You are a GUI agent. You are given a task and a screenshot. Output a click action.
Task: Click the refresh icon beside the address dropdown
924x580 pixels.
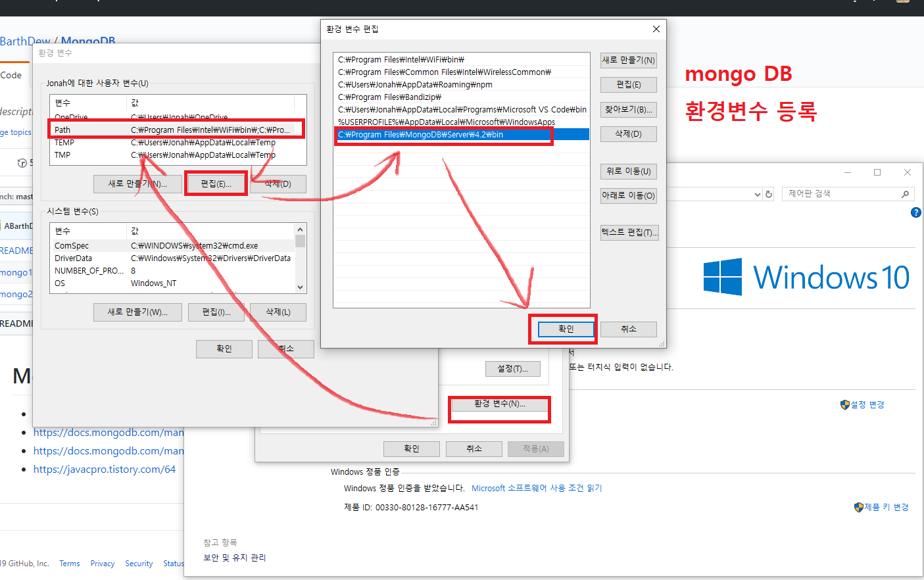pyautogui.click(x=769, y=194)
